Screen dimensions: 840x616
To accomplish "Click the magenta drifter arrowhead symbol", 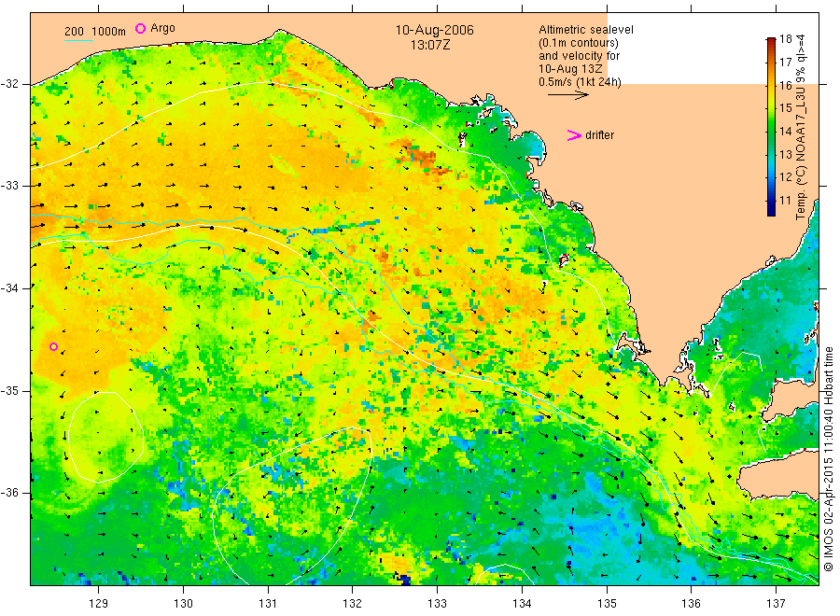I will (574, 135).
